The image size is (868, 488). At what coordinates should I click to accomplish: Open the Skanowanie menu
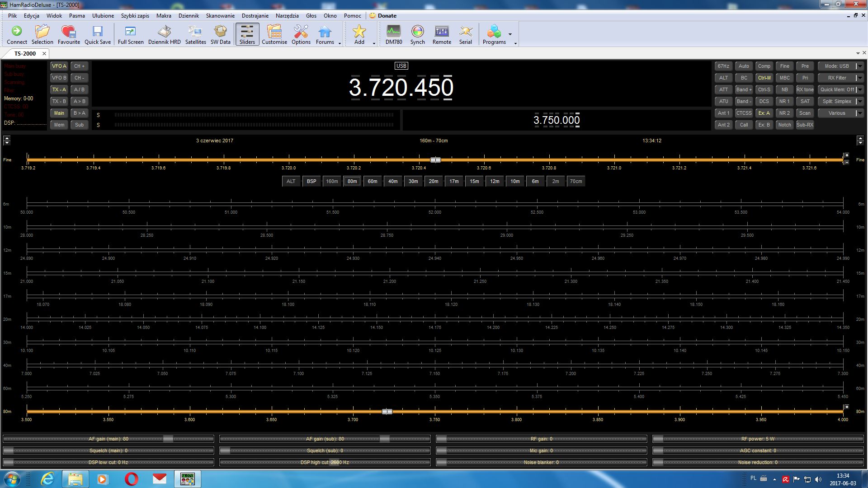[x=220, y=15]
